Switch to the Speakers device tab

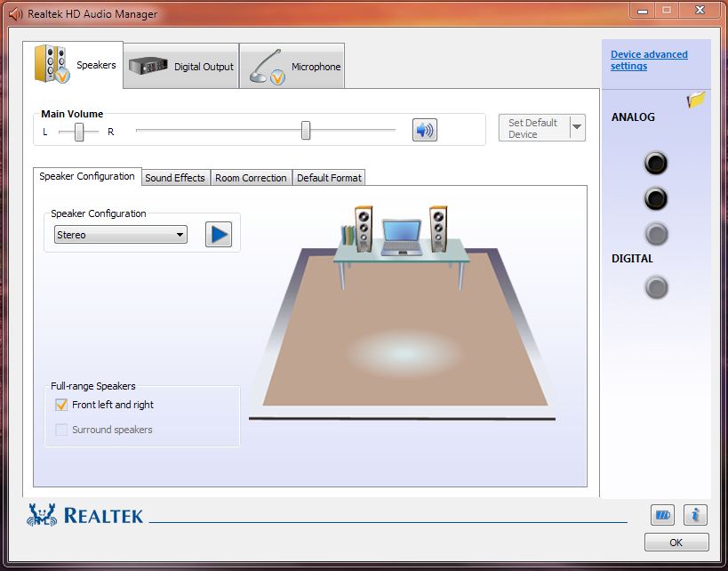point(74,65)
